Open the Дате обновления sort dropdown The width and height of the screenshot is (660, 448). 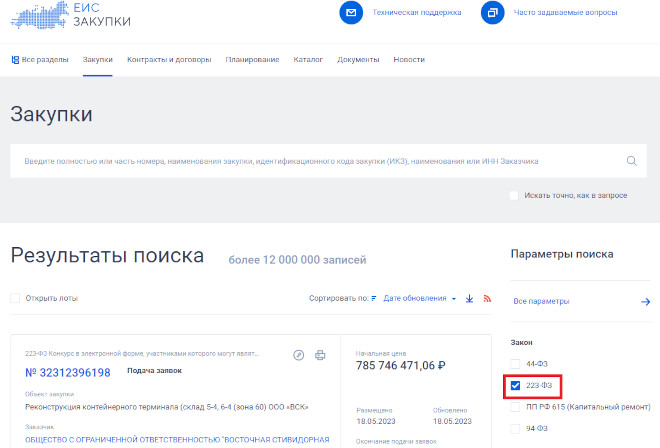419,298
